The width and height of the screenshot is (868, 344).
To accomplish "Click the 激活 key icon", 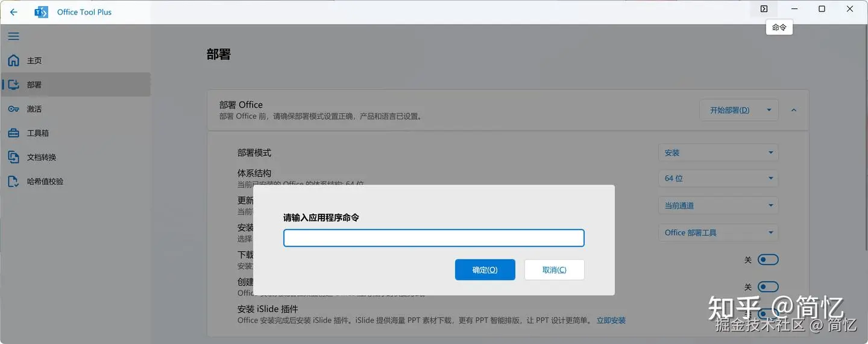I will pyautogui.click(x=13, y=109).
